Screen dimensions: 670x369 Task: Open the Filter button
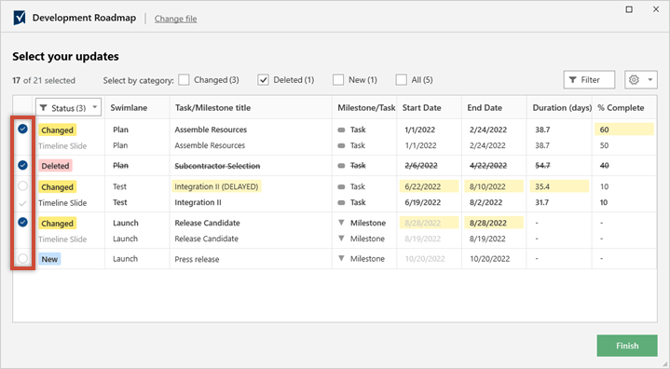coord(589,80)
